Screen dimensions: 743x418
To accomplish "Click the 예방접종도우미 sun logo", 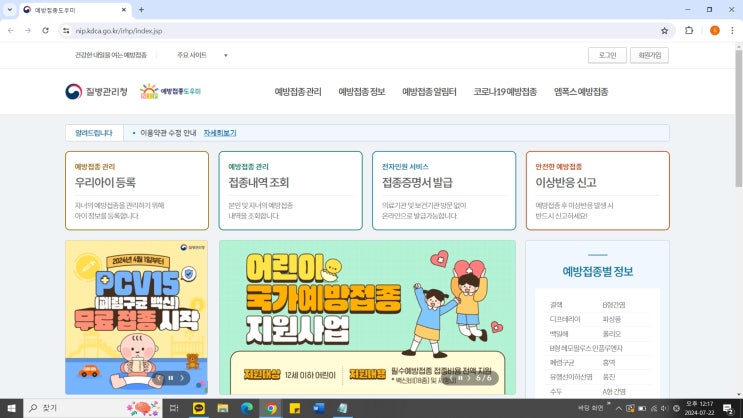I will pyautogui.click(x=171, y=91).
